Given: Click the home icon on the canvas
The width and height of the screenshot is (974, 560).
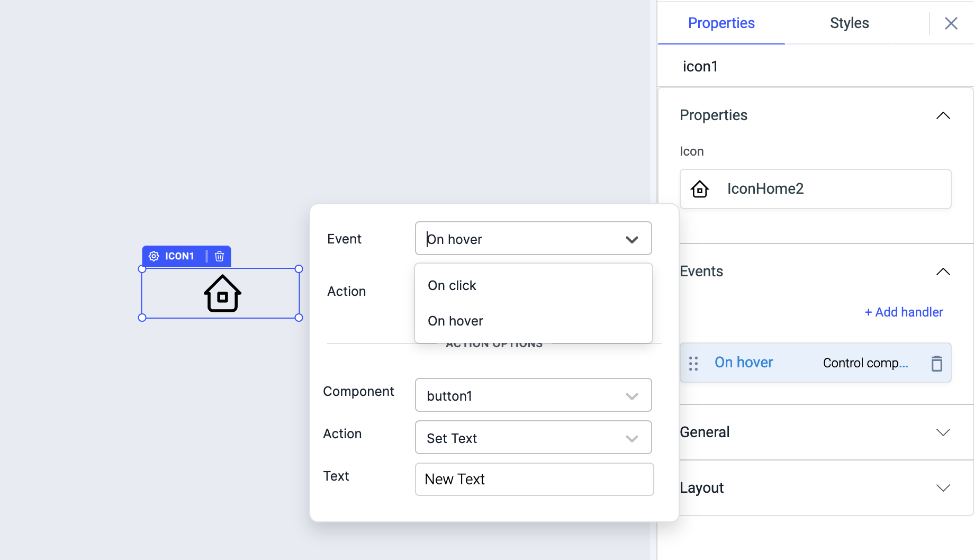Looking at the screenshot, I should click(222, 293).
